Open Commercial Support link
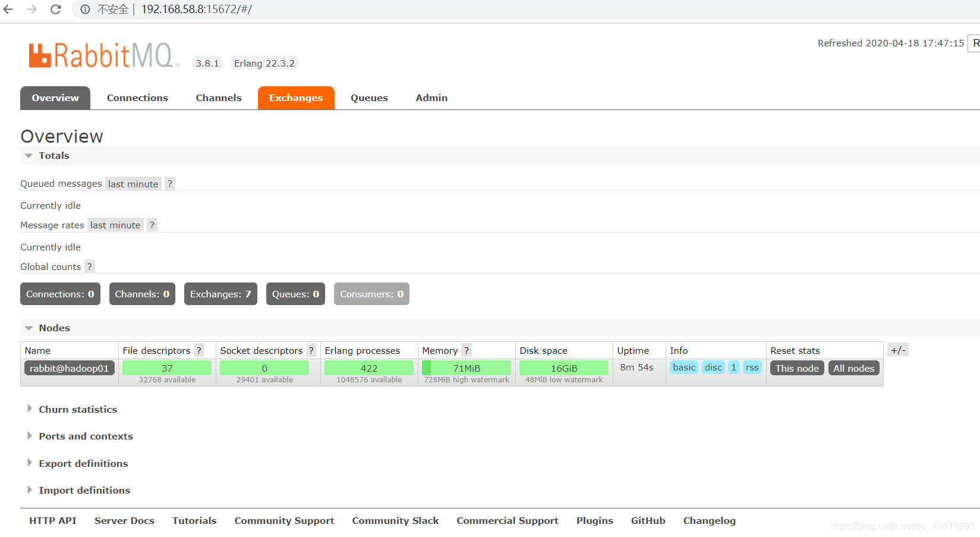980x537 pixels. click(508, 520)
